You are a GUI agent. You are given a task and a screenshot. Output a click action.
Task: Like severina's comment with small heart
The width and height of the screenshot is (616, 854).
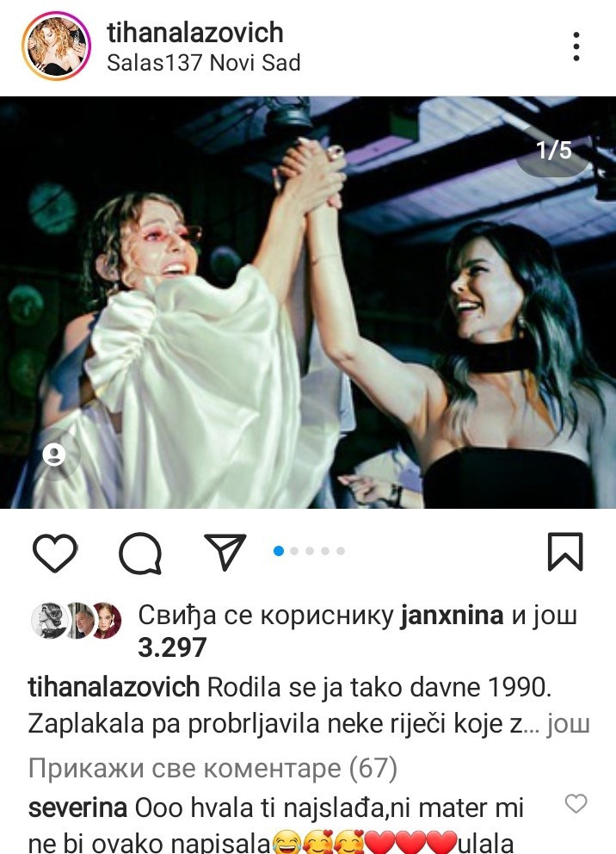pyautogui.click(x=576, y=803)
